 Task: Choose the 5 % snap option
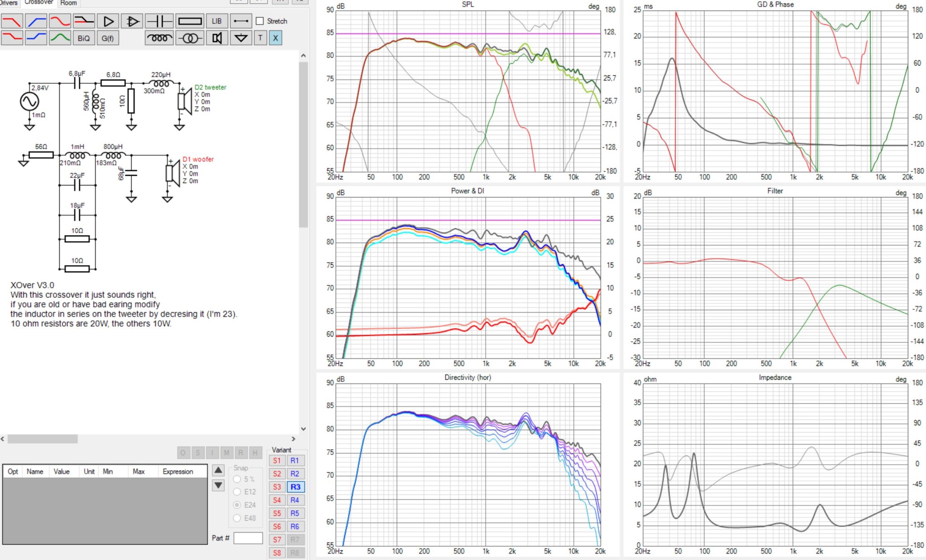tap(237, 479)
